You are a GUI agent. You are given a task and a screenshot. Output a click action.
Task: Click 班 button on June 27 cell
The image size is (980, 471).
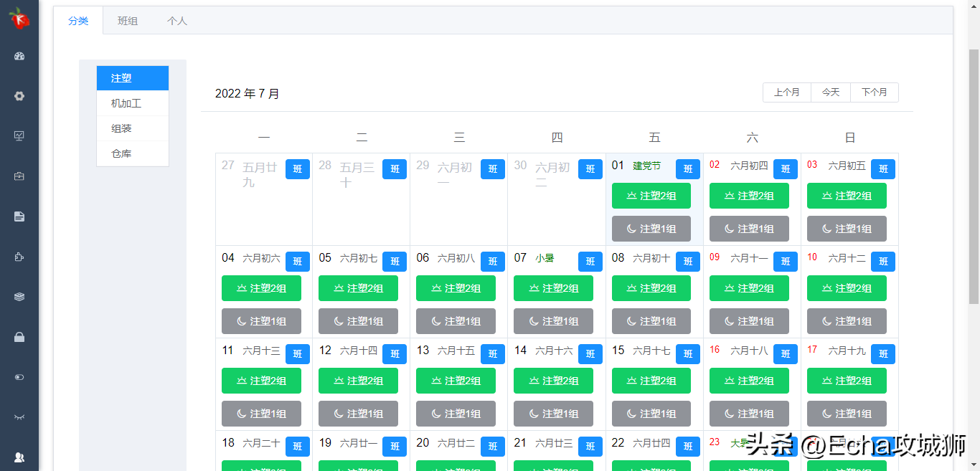298,169
